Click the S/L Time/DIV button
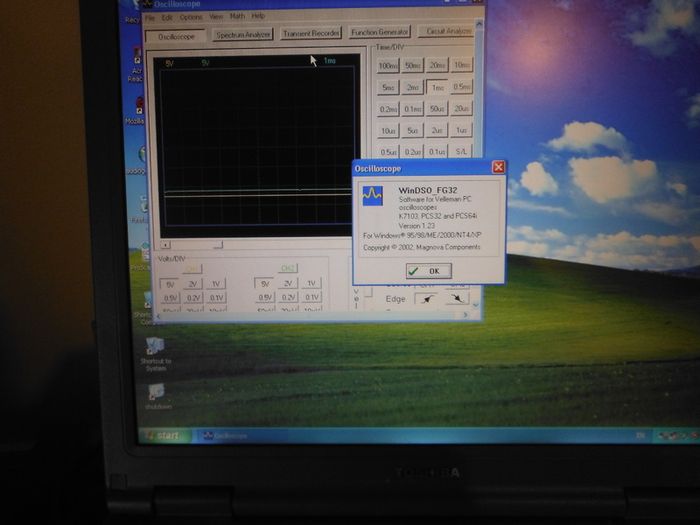Image resolution: width=700 pixels, height=525 pixels. [461, 151]
